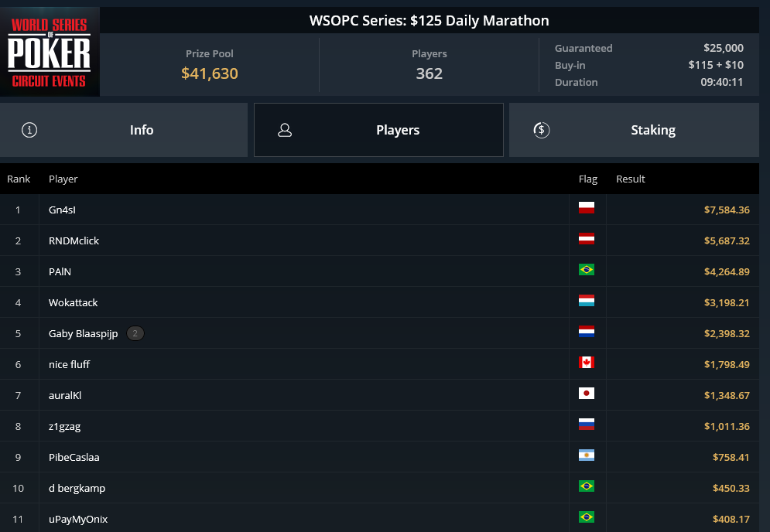Click the Rank column header
Image resolution: width=770 pixels, height=532 pixels.
(19, 179)
